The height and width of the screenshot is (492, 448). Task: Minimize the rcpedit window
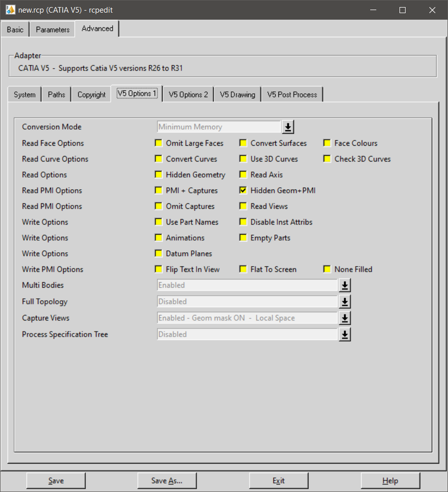coord(373,10)
